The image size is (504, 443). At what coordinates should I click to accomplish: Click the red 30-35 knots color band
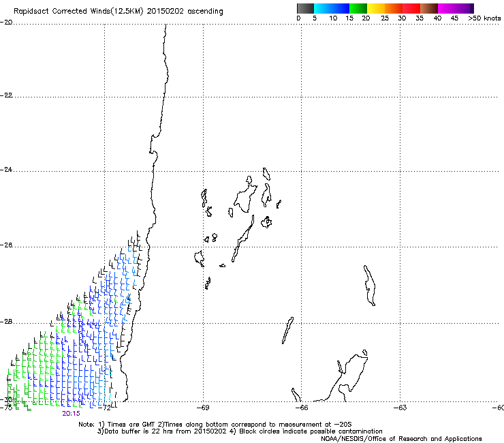click(411, 8)
